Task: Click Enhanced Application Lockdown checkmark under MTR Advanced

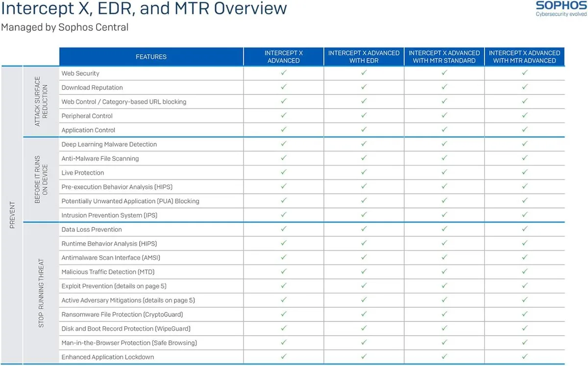Action: [x=525, y=357]
